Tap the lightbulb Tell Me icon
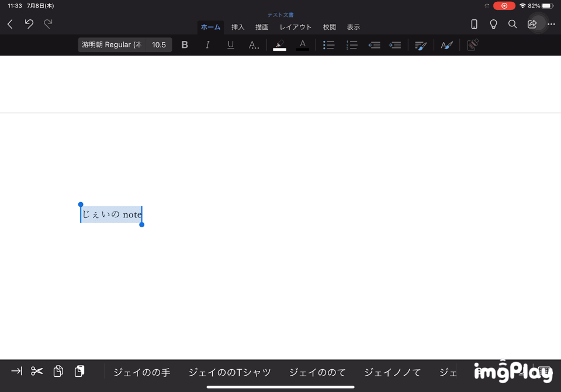Screen dimensions: 561x392 pos(493,24)
